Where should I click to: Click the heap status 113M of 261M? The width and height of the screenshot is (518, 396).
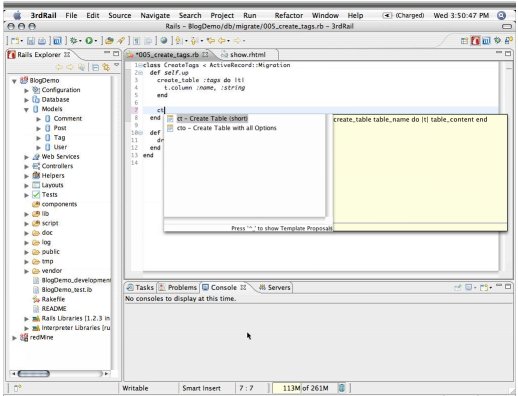(x=304, y=388)
